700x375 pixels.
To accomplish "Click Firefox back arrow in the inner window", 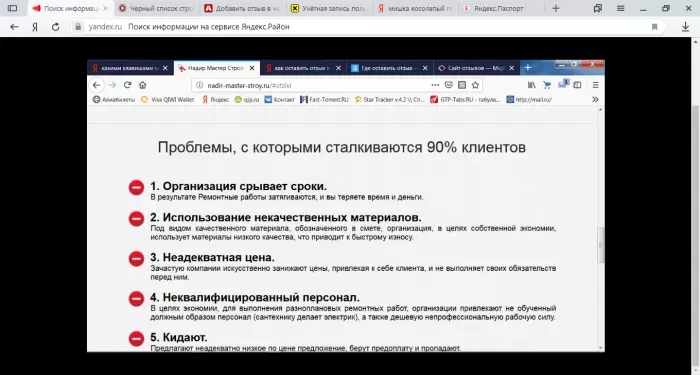I will coord(96,85).
